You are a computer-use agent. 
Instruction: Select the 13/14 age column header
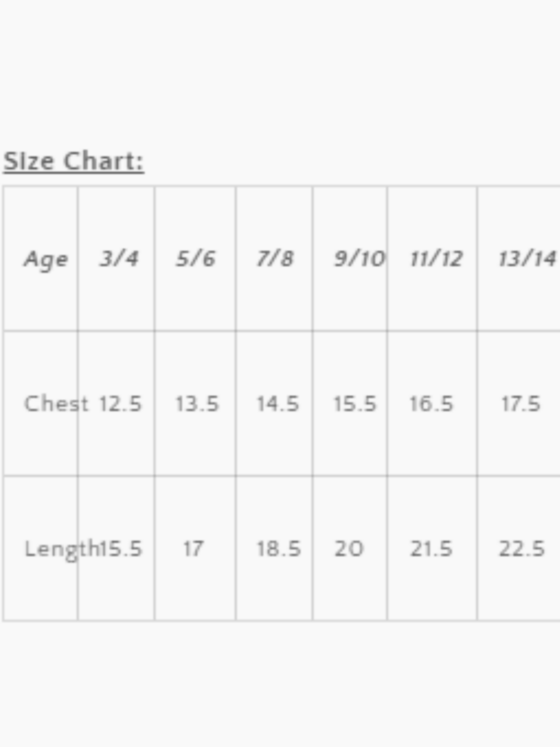(526, 259)
